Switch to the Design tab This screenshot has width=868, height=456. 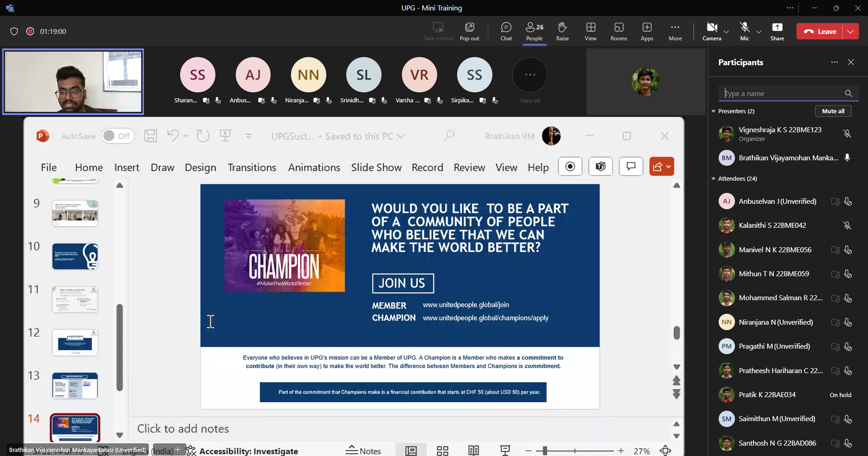tap(200, 168)
